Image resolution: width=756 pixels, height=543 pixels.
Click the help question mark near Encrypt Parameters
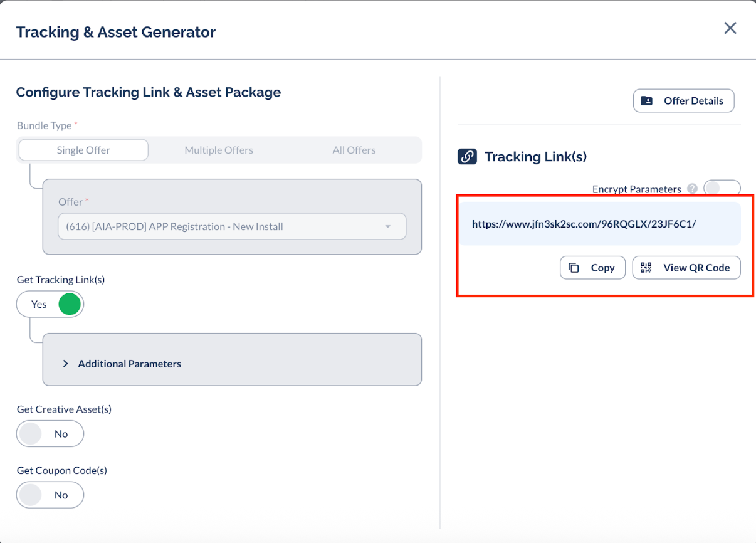[692, 189]
